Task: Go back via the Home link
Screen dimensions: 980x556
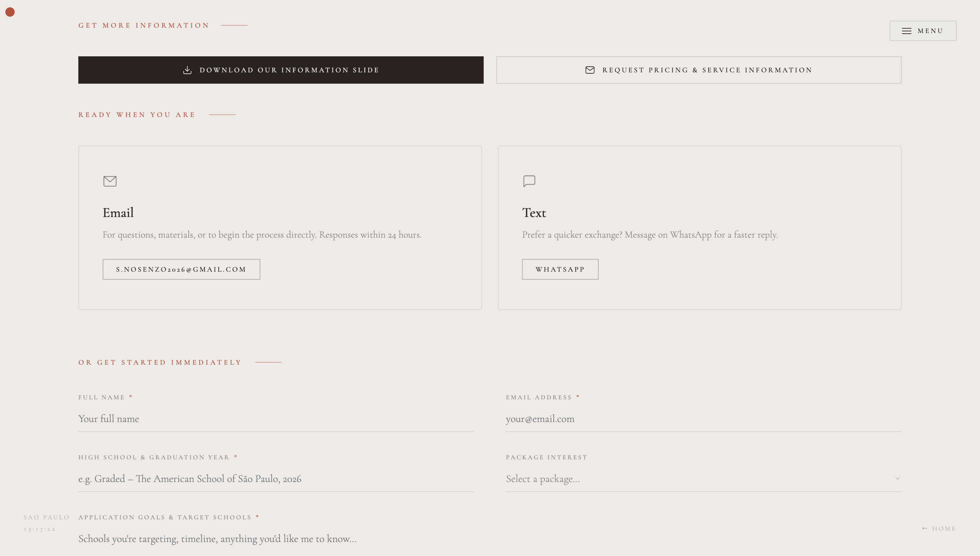Action: coord(944,529)
